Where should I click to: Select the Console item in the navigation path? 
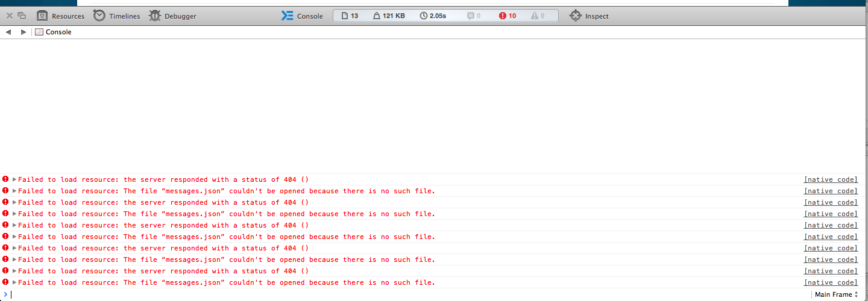point(53,32)
